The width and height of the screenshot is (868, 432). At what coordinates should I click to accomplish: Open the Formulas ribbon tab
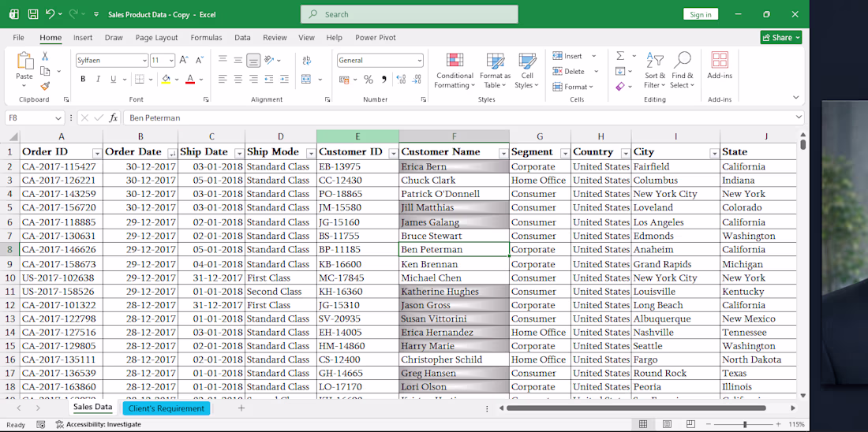click(206, 38)
